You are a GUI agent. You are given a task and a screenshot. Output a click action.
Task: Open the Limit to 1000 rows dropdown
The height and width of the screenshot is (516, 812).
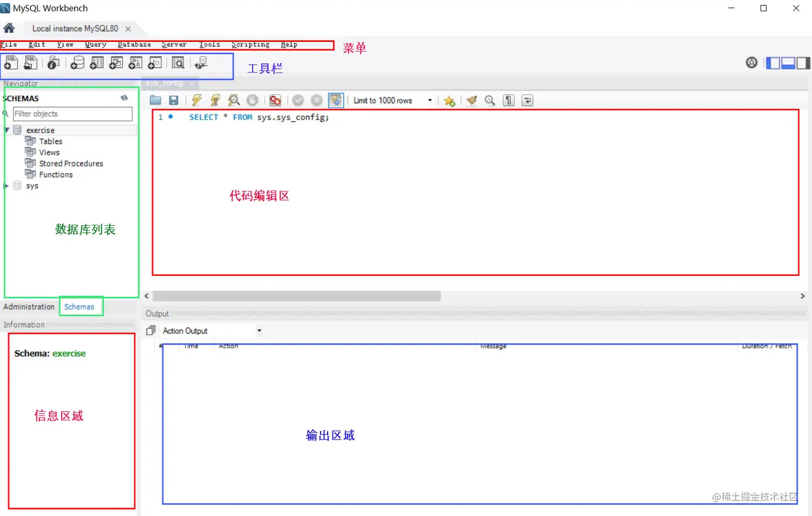tap(393, 101)
